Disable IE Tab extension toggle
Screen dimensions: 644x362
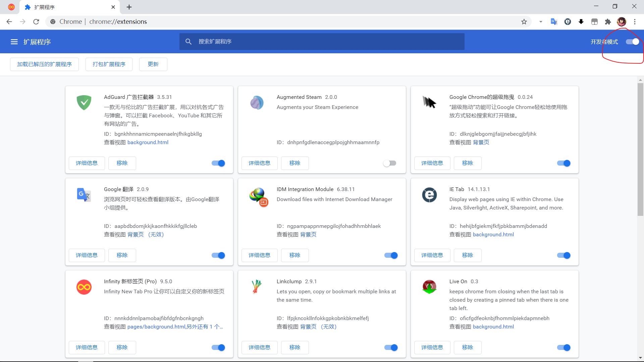564,255
